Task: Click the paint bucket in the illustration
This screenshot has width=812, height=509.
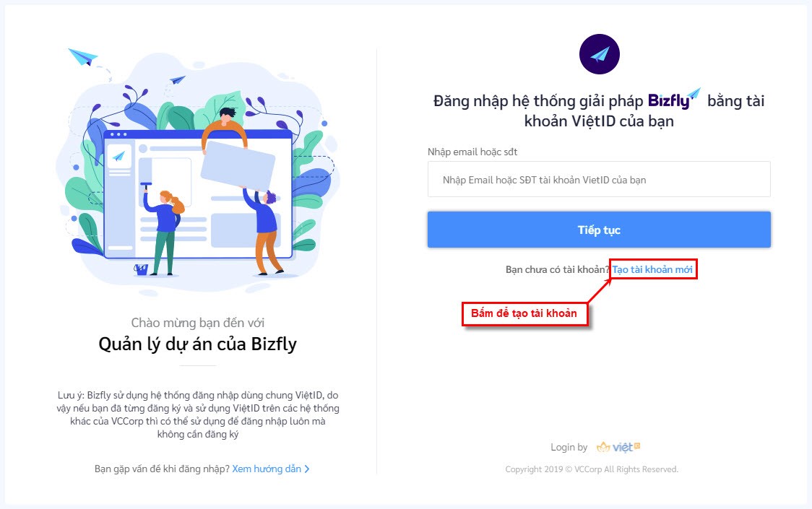Action: point(141,269)
